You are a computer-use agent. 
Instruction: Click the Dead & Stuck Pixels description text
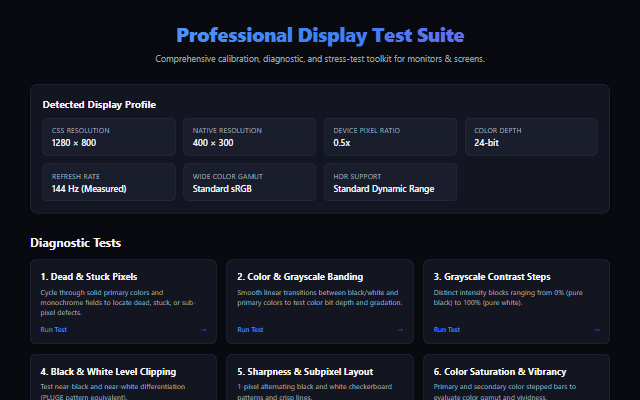(118, 302)
